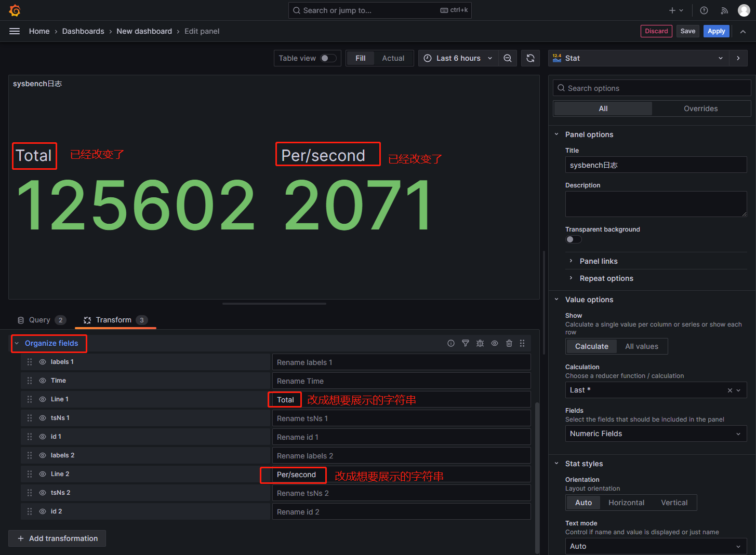Open the user profile avatar
This screenshot has height=555, width=756.
(744, 10)
